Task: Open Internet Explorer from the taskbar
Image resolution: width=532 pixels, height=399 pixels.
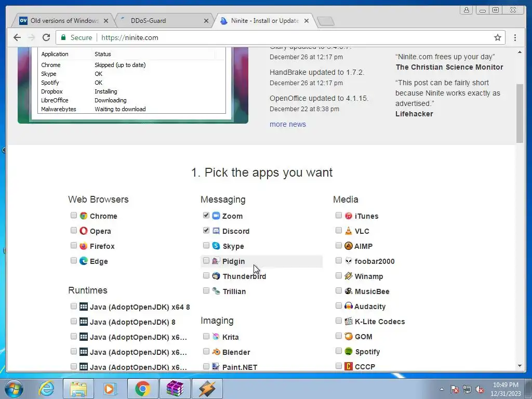Action: pyautogui.click(x=46, y=389)
